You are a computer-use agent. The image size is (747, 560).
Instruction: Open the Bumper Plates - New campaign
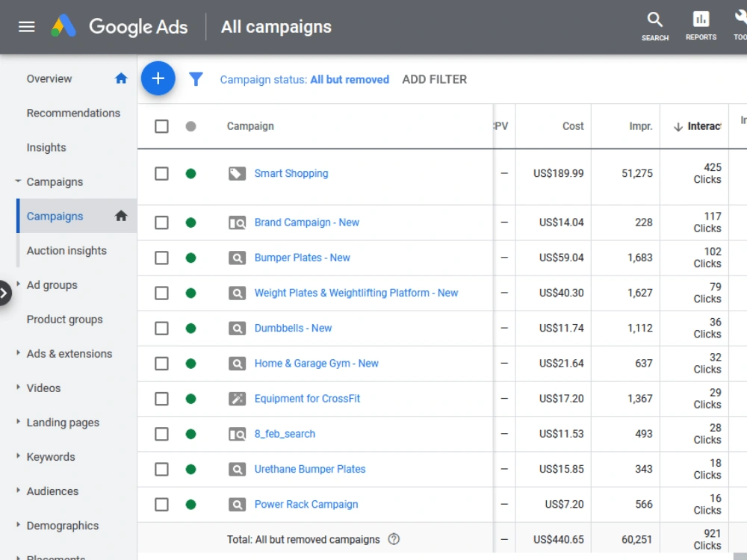pyautogui.click(x=302, y=258)
